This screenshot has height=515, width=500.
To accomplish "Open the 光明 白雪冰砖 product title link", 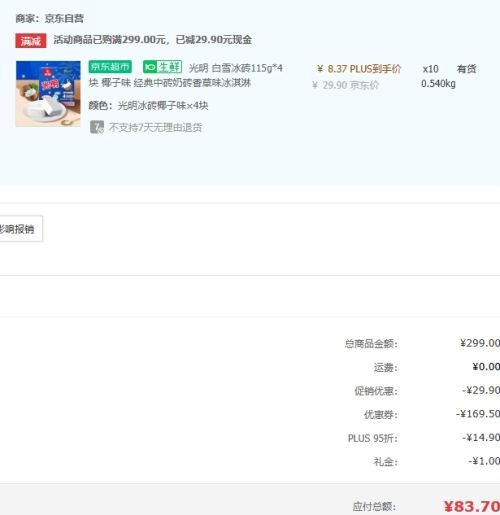I will point(186,75).
